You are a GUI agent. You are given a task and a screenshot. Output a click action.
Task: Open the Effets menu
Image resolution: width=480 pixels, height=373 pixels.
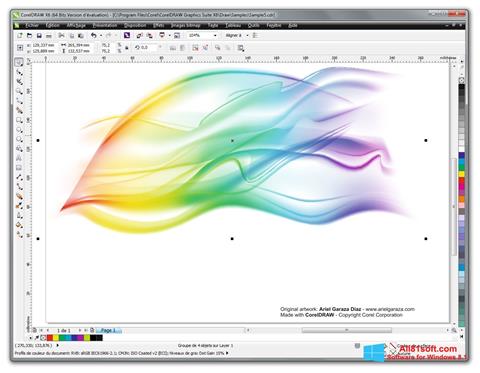[159, 25]
